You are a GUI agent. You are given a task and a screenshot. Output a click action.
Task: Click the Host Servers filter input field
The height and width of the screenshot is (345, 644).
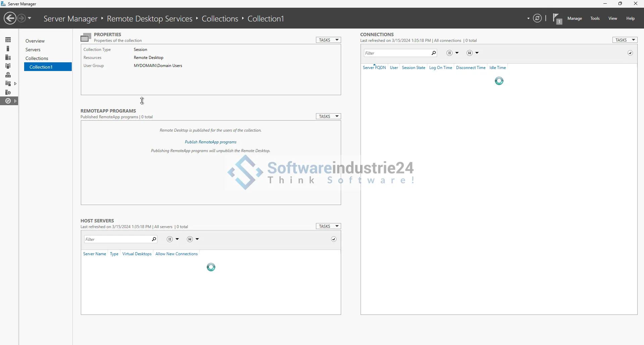pos(117,239)
